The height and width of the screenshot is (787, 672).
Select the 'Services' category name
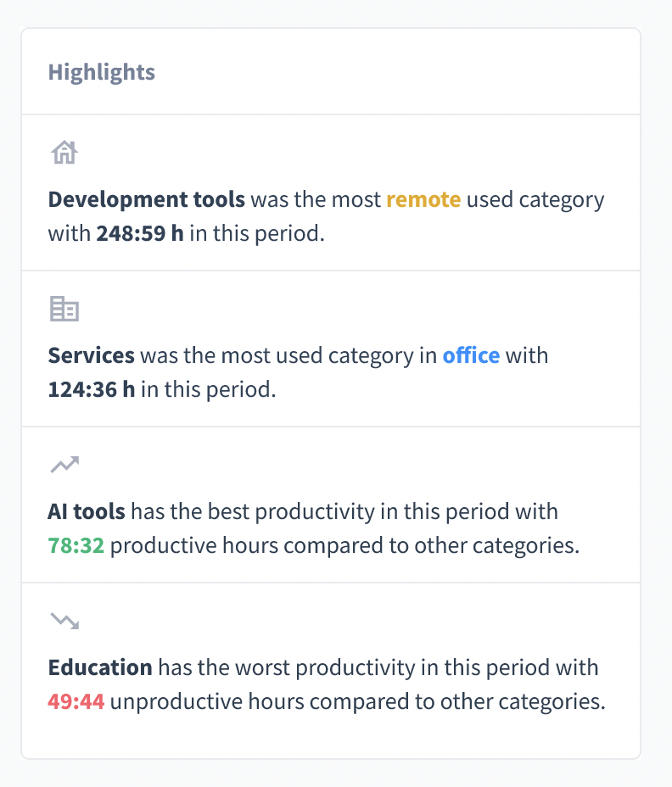(91, 355)
